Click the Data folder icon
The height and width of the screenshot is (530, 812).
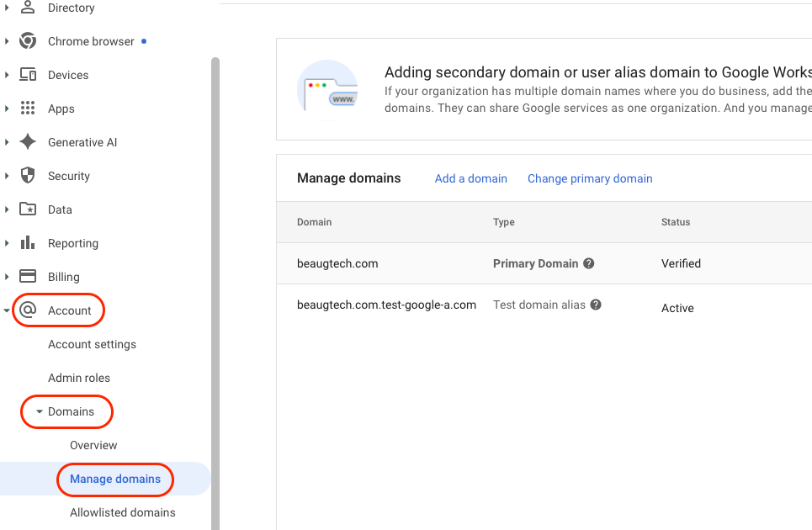pyautogui.click(x=28, y=209)
